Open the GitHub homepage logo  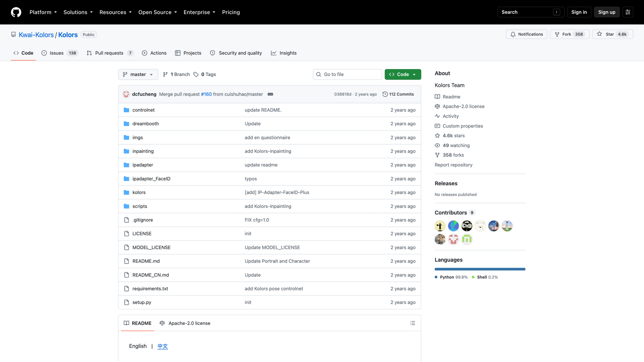(x=16, y=12)
